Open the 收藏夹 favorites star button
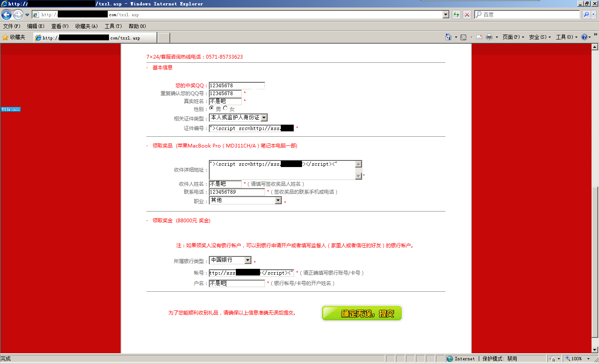 click(x=14, y=37)
